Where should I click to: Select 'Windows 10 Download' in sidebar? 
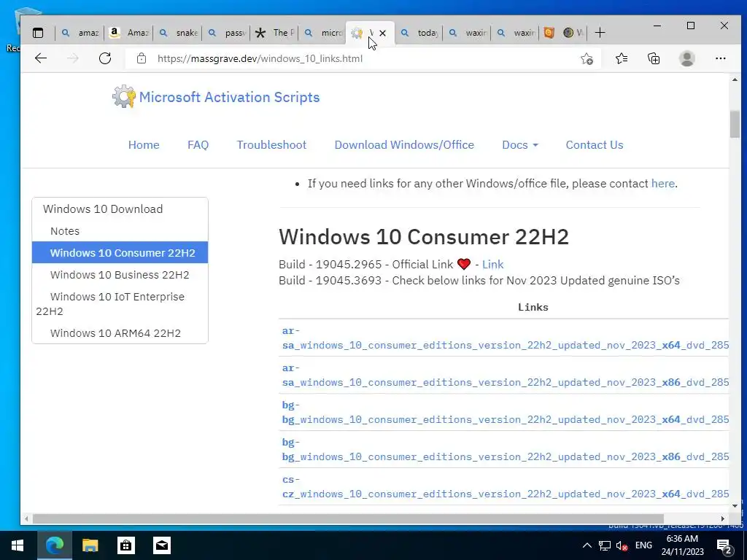(x=103, y=209)
